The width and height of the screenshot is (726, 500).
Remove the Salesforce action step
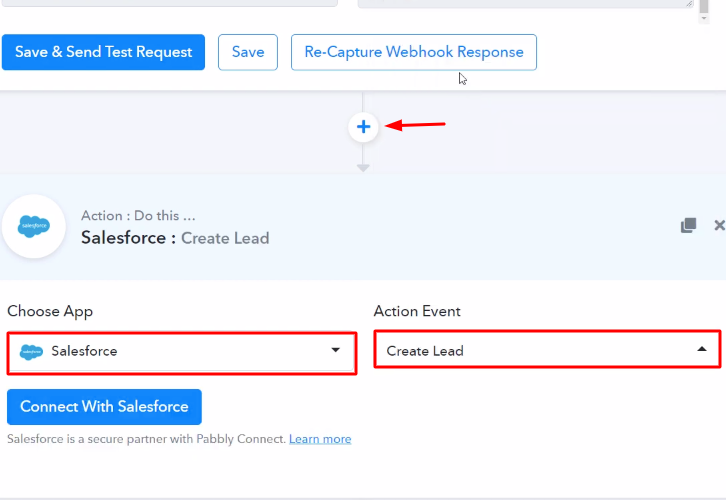719,225
